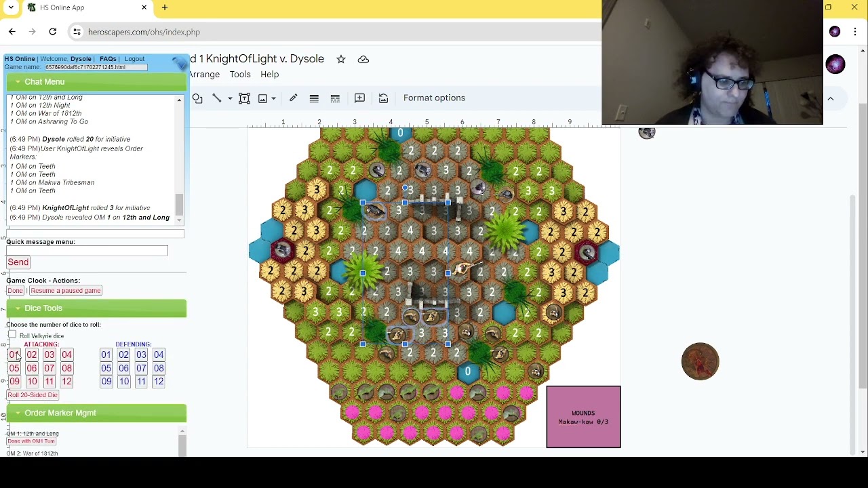Roll 03 attacking dice
868x488 pixels.
(50, 355)
